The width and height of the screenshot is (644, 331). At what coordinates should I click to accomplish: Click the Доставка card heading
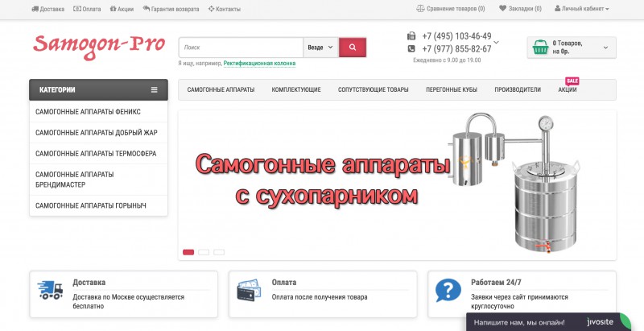coord(89,282)
